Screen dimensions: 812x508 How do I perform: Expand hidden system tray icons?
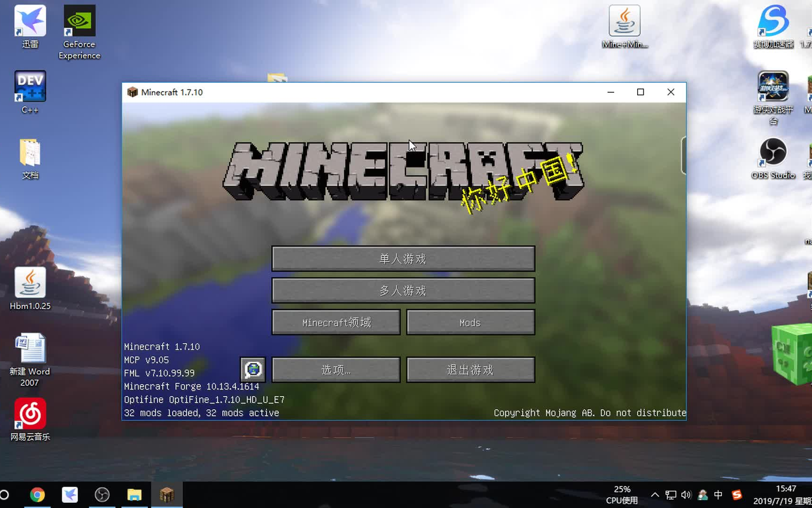click(x=655, y=495)
